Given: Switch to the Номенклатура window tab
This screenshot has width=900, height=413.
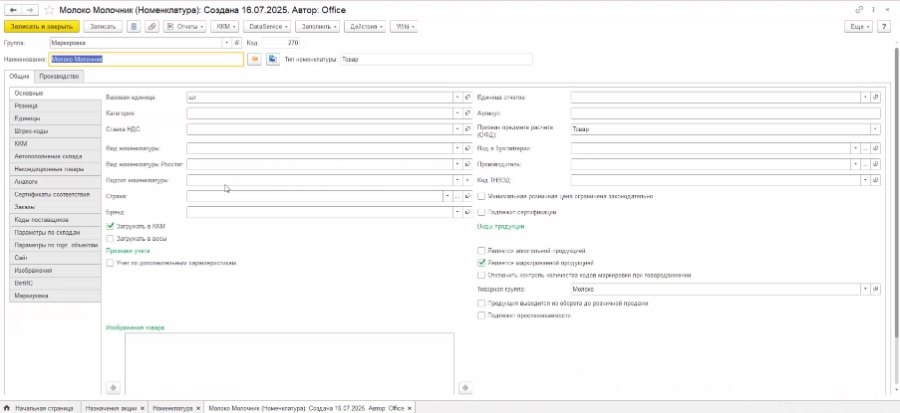Looking at the screenshot, I should [x=172, y=408].
